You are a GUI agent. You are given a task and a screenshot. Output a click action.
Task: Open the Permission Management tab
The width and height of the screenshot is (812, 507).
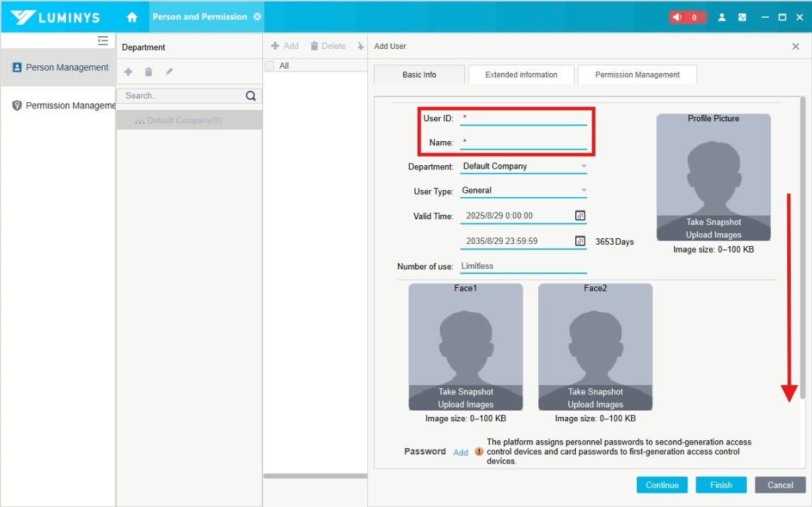click(x=637, y=75)
